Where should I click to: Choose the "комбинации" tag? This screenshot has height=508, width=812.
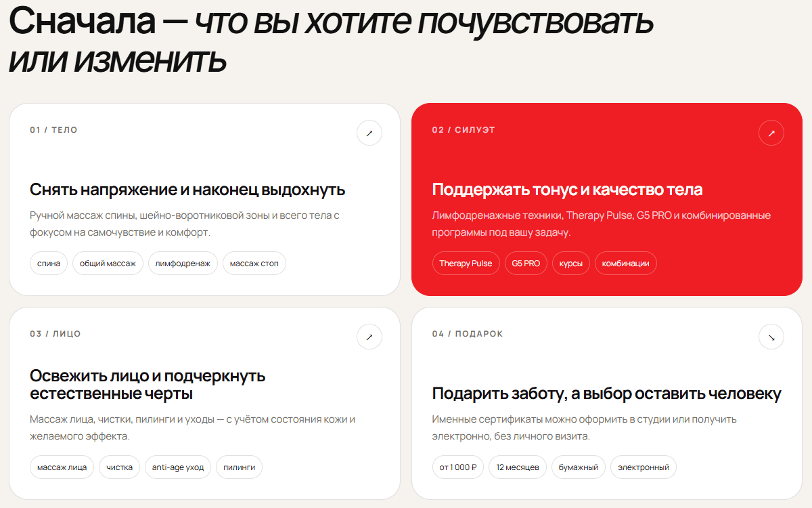click(626, 263)
